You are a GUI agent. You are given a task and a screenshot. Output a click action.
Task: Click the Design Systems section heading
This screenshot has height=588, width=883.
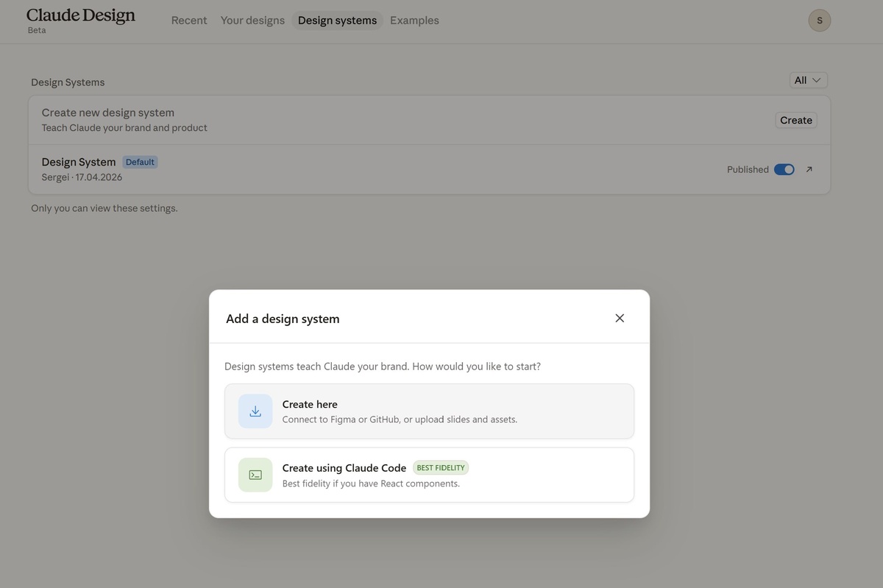[x=68, y=82]
